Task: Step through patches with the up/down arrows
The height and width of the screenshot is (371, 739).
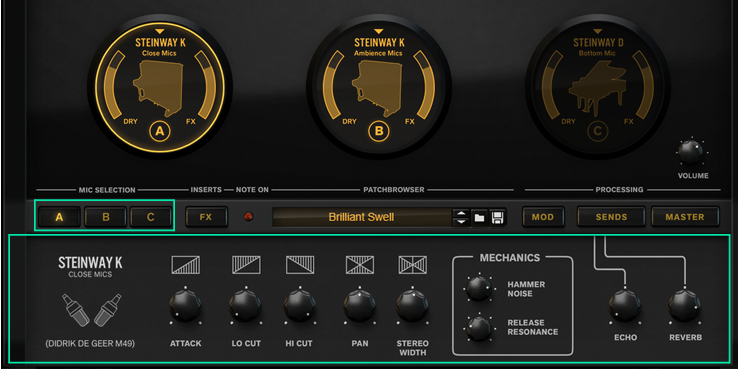Action: [x=461, y=217]
